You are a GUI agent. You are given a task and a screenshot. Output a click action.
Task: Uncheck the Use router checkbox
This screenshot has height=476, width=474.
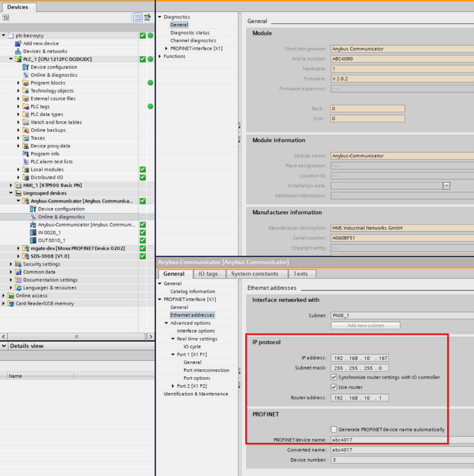click(x=334, y=387)
